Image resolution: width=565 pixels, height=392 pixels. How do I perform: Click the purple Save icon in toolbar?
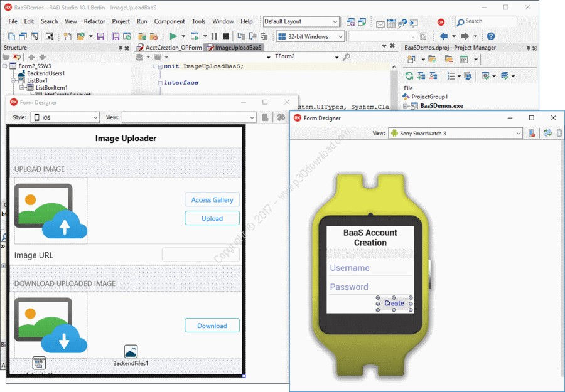100,36
